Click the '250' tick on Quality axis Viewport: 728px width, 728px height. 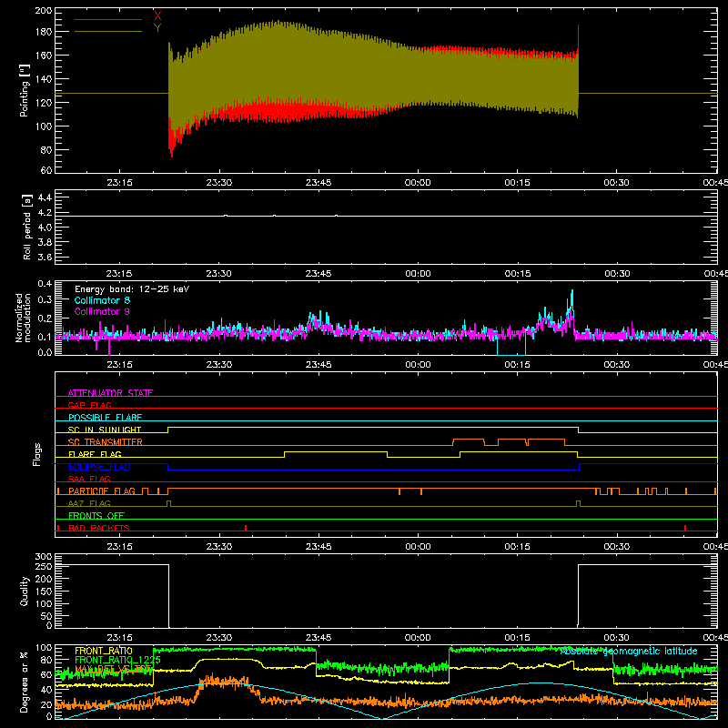[44, 567]
